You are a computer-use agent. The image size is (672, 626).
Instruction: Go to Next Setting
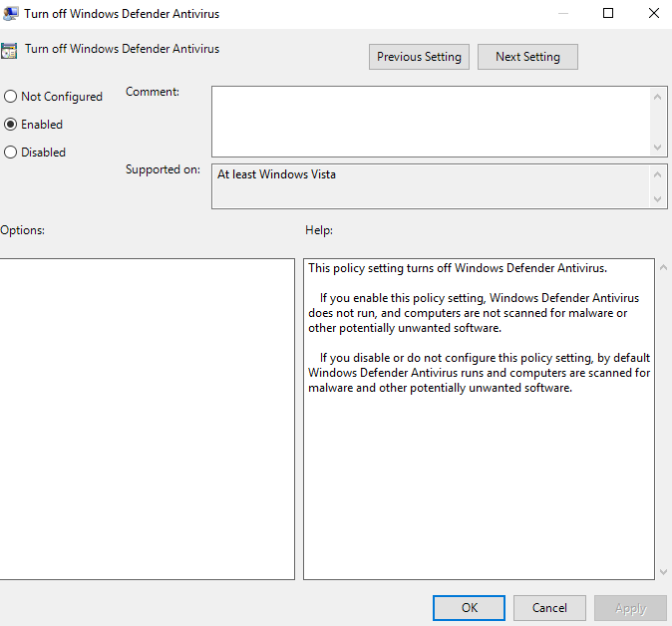(x=527, y=57)
